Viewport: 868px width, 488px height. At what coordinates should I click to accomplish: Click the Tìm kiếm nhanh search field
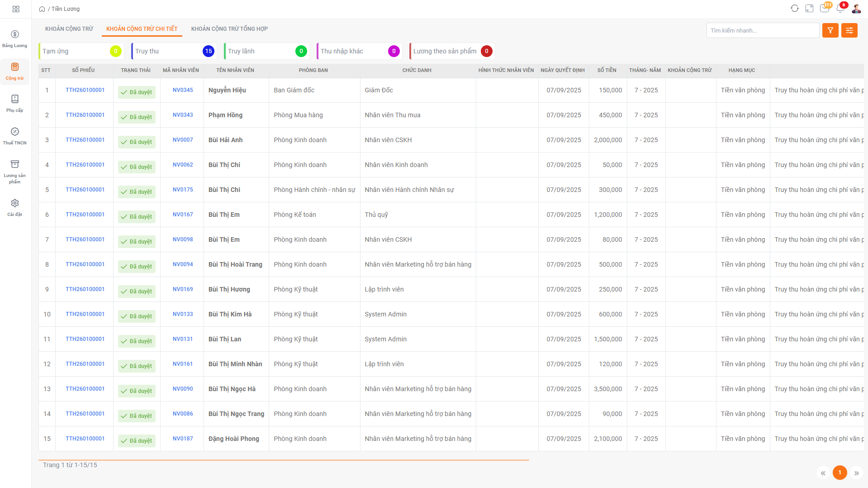click(x=762, y=30)
